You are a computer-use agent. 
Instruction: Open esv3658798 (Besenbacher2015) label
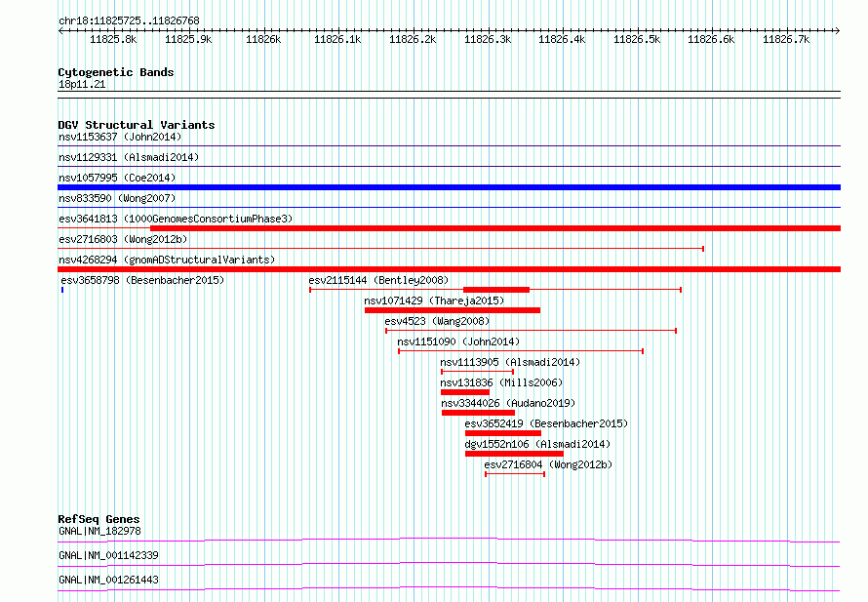(142, 280)
